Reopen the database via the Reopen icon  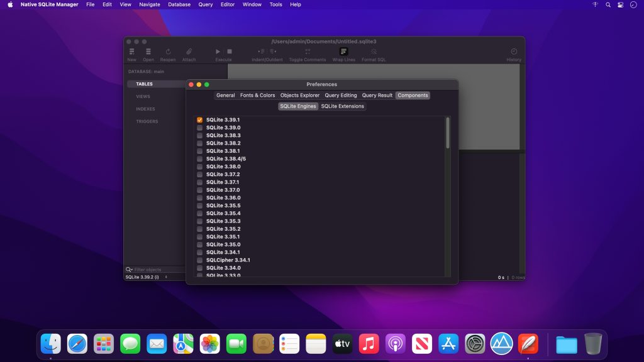click(x=167, y=52)
